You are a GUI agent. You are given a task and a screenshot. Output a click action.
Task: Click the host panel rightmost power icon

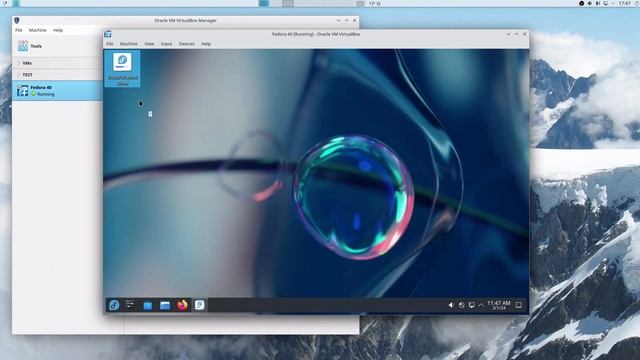pos(637,3)
